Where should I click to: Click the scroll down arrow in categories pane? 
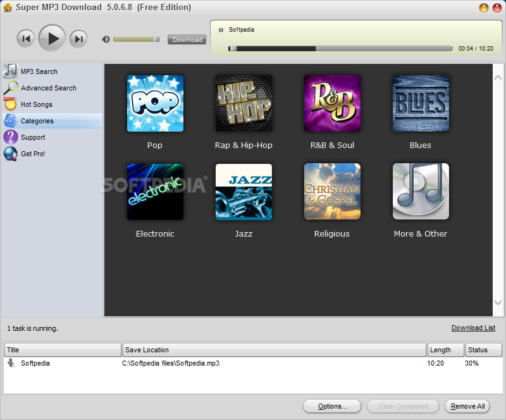point(498,302)
